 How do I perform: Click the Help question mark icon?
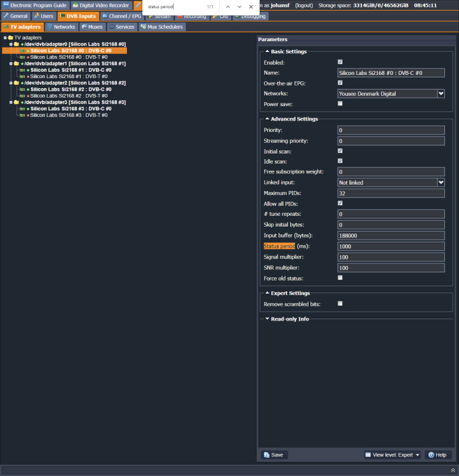(431, 455)
